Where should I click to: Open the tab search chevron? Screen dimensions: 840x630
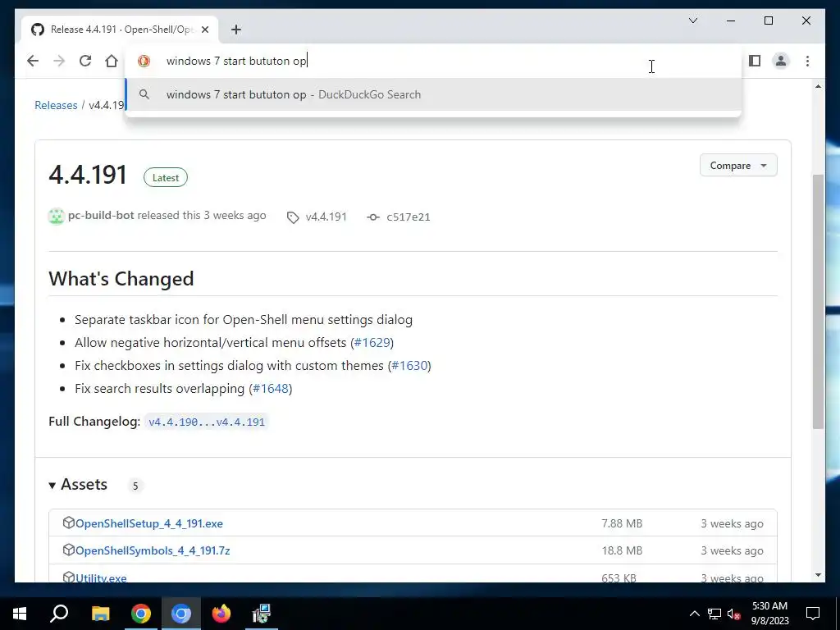tap(692, 21)
